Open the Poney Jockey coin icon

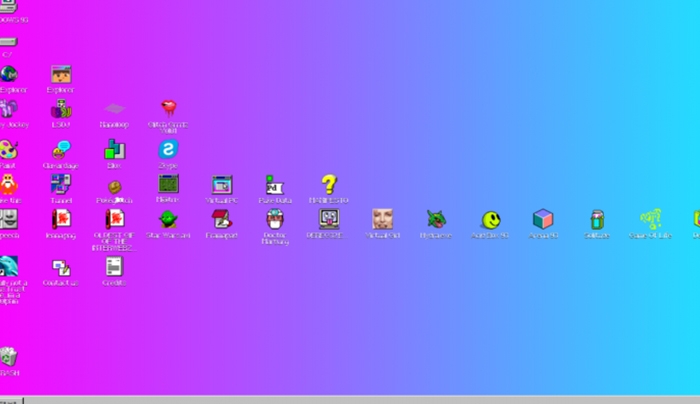point(115,187)
